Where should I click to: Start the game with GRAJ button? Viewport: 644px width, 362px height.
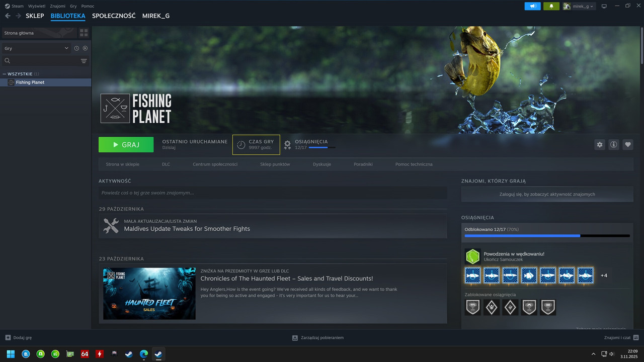point(126,145)
